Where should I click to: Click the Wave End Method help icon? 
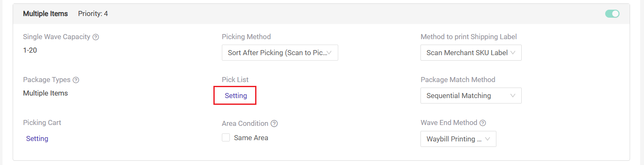pyautogui.click(x=483, y=123)
